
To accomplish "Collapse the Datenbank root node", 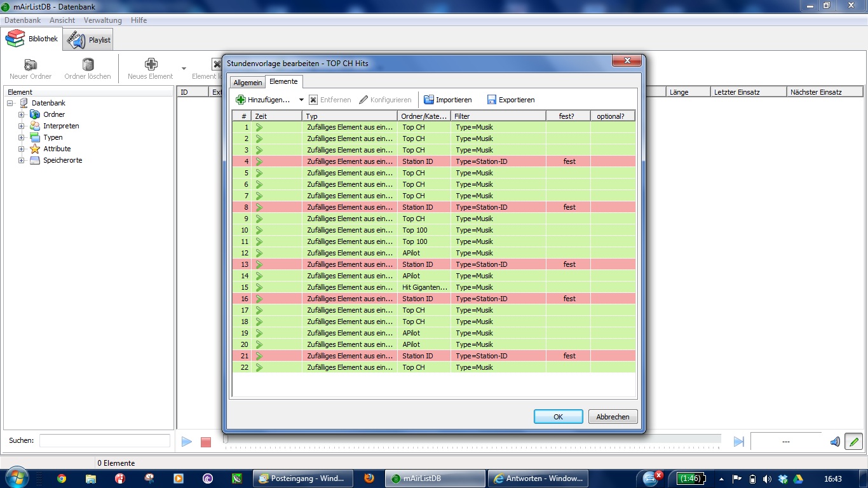I will 10,104.
